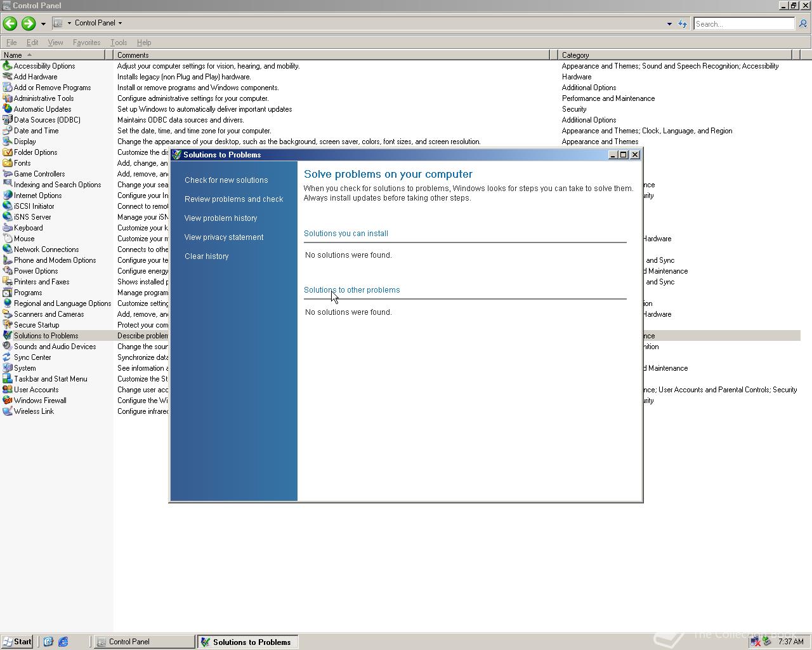Open the Help menu

click(x=144, y=43)
